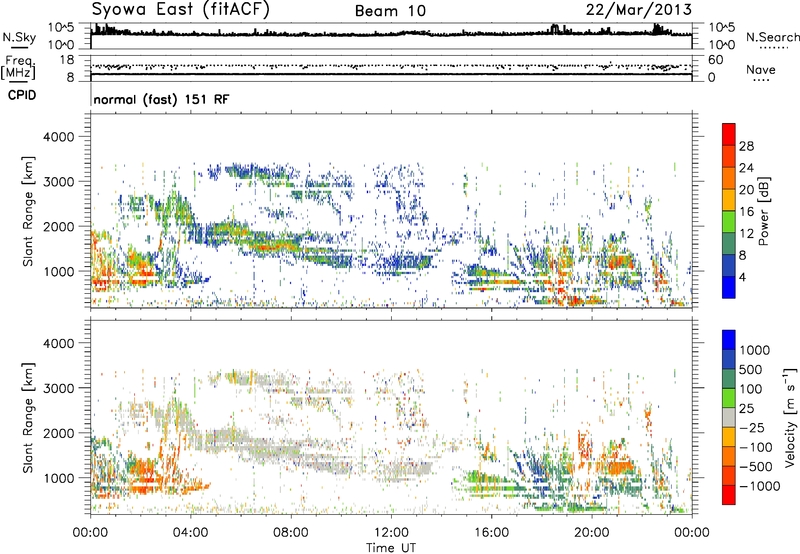Click the 'Freq. [MHz]' axis label
This screenshot has height=554, width=800.
(18, 67)
